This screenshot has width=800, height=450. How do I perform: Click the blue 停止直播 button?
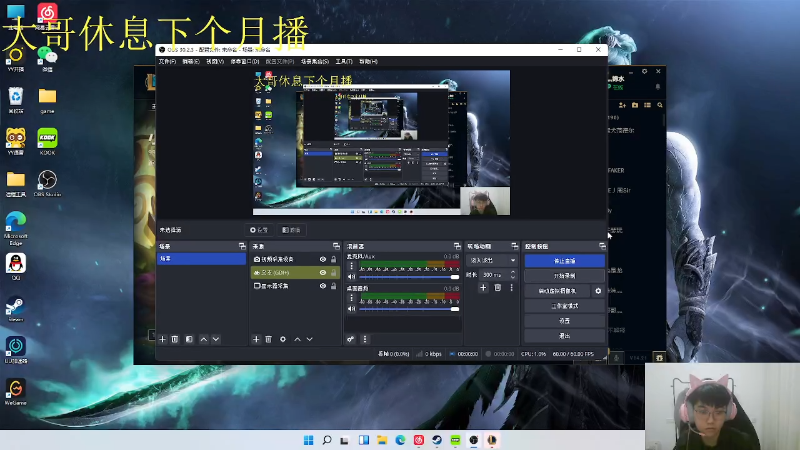(x=564, y=261)
